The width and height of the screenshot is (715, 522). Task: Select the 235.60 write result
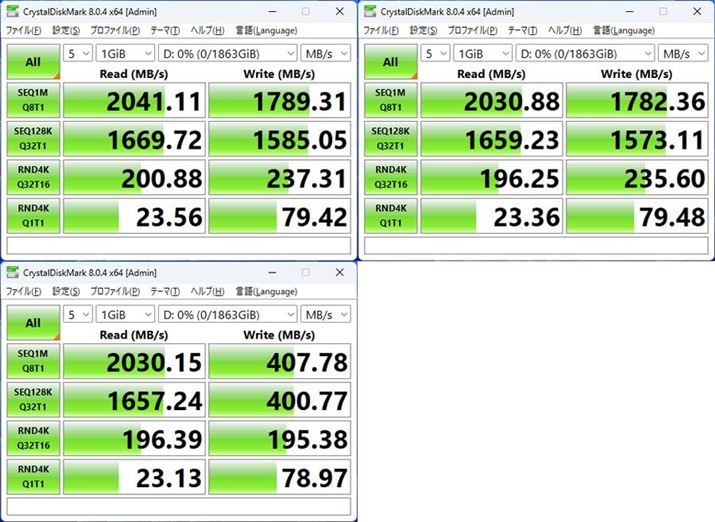[637, 177]
